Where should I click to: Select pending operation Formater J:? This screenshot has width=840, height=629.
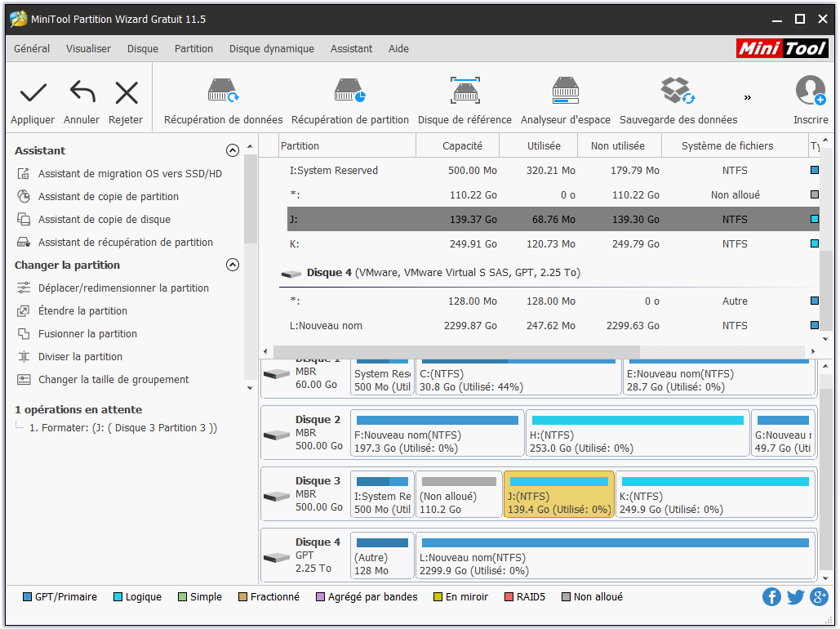(123, 428)
